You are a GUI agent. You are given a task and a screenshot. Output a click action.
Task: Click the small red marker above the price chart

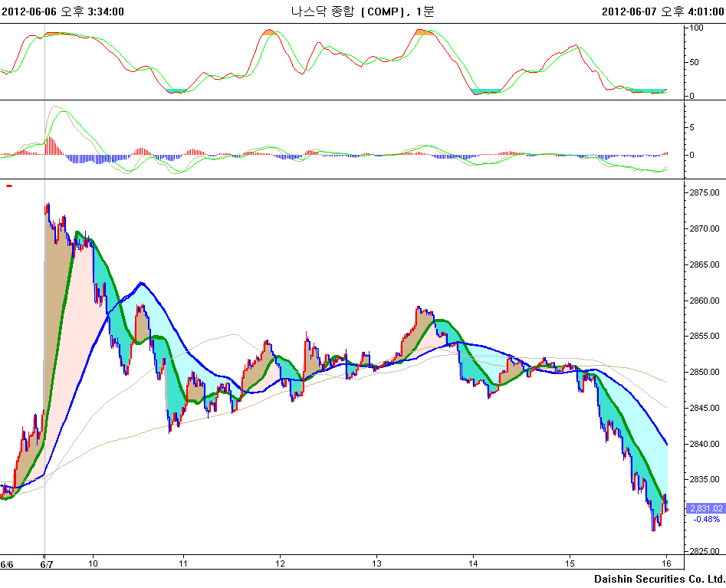[x=9, y=186]
